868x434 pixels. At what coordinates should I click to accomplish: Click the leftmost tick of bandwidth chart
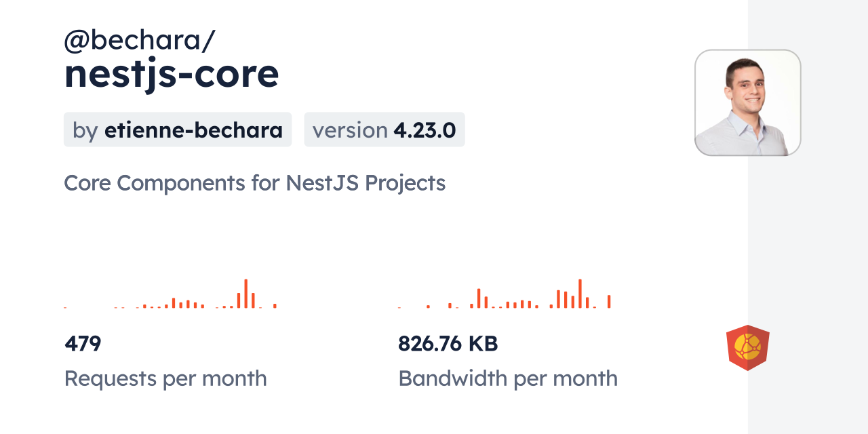[399, 308]
